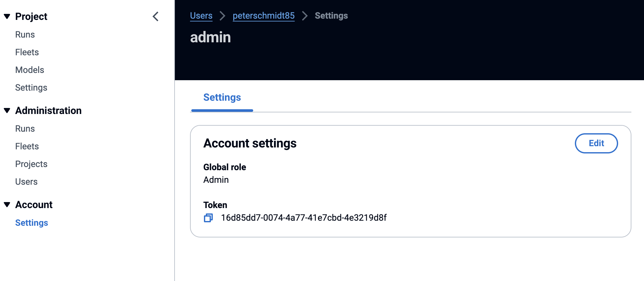
Task: Open Fleets under Project
Action: pos(27,52)
